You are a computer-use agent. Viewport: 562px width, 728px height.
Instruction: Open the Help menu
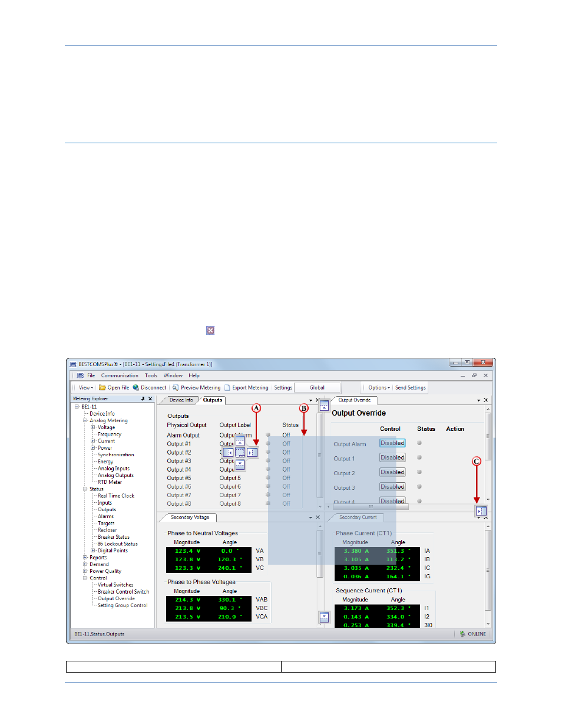point(194,375)
